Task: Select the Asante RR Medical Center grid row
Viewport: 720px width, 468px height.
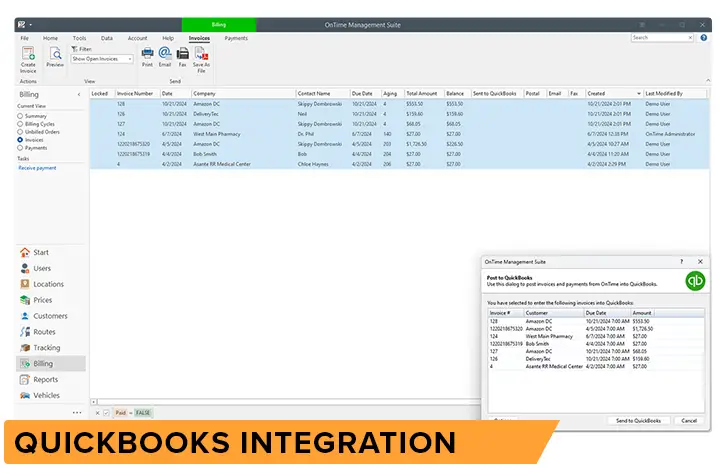Action: (399, 164)
